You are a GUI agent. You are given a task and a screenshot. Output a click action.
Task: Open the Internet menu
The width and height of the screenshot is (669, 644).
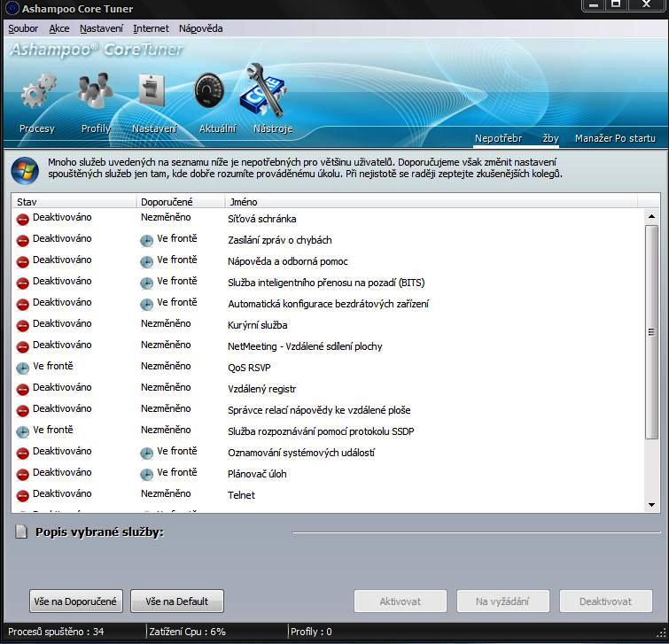(151, 28)
